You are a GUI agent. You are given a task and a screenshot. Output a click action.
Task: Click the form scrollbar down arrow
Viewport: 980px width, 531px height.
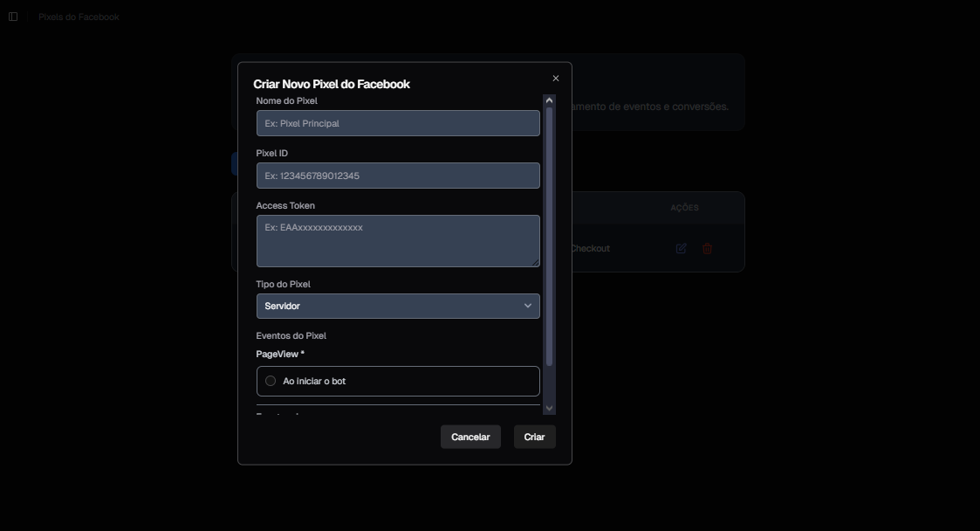tap(549, 408)
